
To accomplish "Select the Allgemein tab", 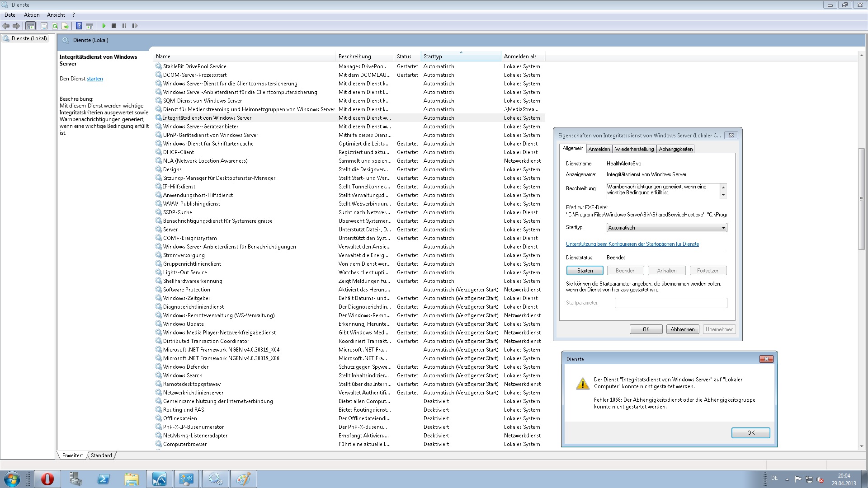I will coord(573,148).
